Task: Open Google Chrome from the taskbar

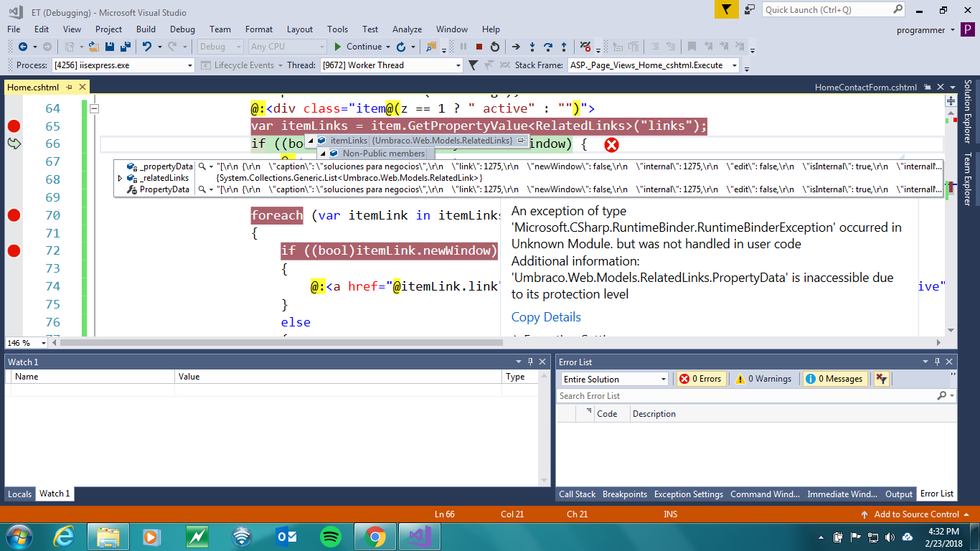Action: [374, 536]
